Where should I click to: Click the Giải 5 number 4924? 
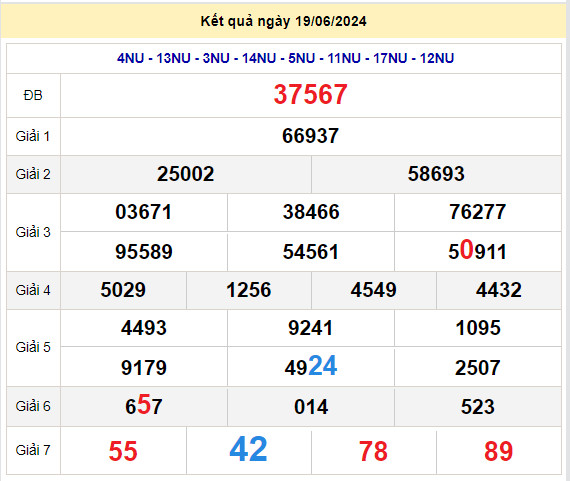pos(311,366)
